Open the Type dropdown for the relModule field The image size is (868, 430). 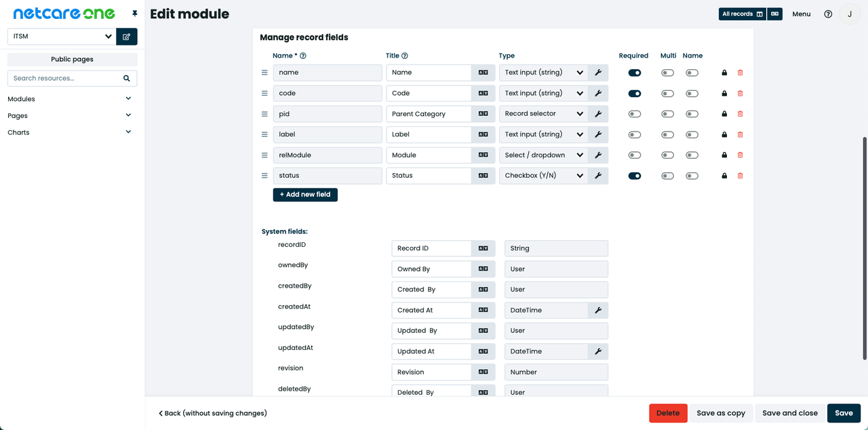(544, 155)
